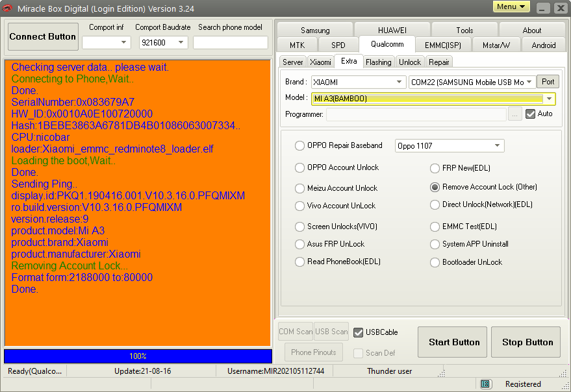Click log line 'CPU:nicobar'
The height and width of the screenshot is (392, 571).
point(40,137)
